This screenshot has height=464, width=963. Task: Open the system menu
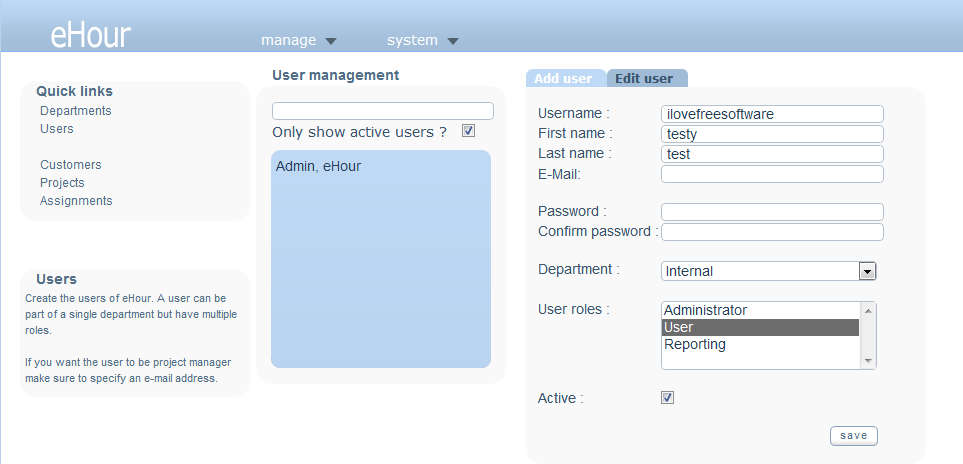(x=422, y=41)
